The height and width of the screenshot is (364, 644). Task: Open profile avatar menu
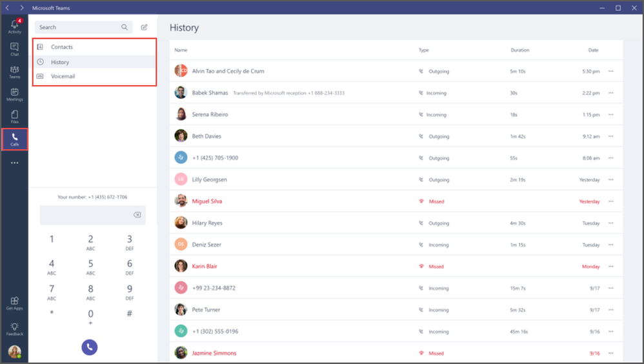click(14, 352)
